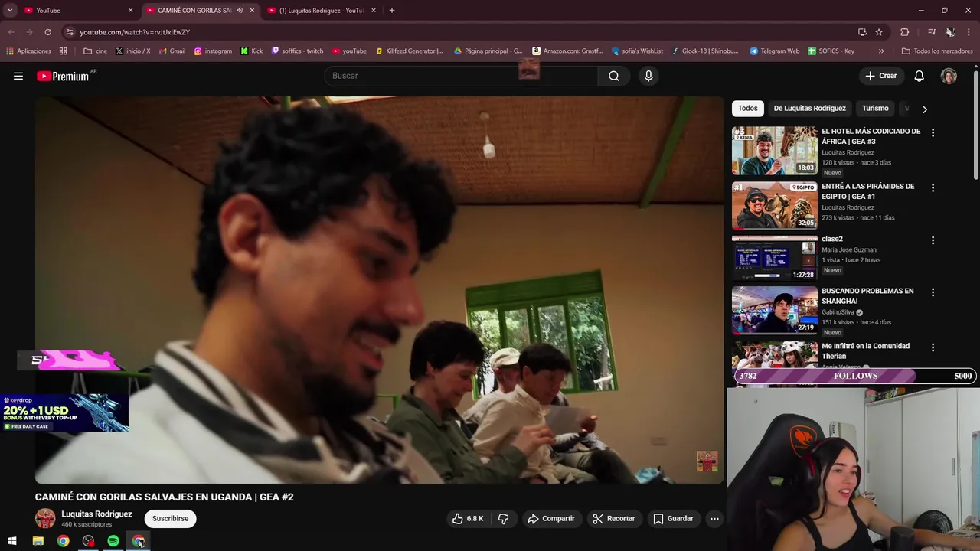
Task: Open the YouTube hamburger guide menu
Action: point(18,76)
